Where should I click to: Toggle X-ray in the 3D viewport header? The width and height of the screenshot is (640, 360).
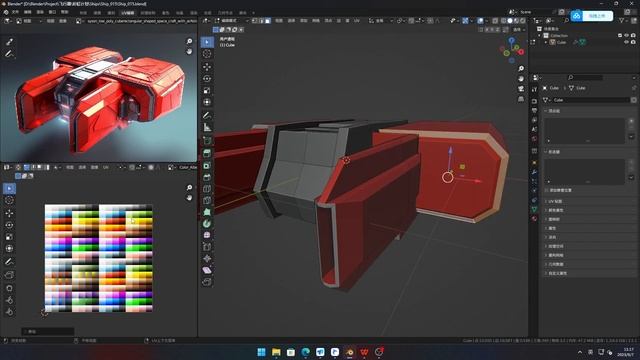(495, 20)
